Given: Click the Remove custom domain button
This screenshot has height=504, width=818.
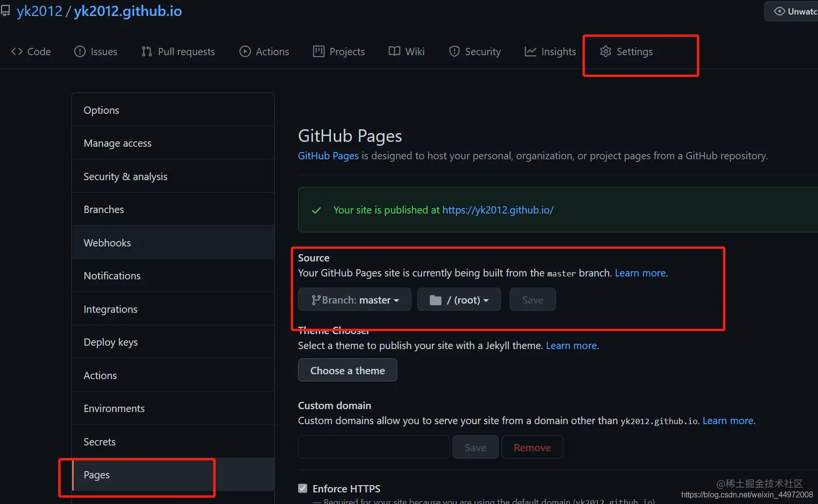Looking at the screenshot, I should coord(532,447).
